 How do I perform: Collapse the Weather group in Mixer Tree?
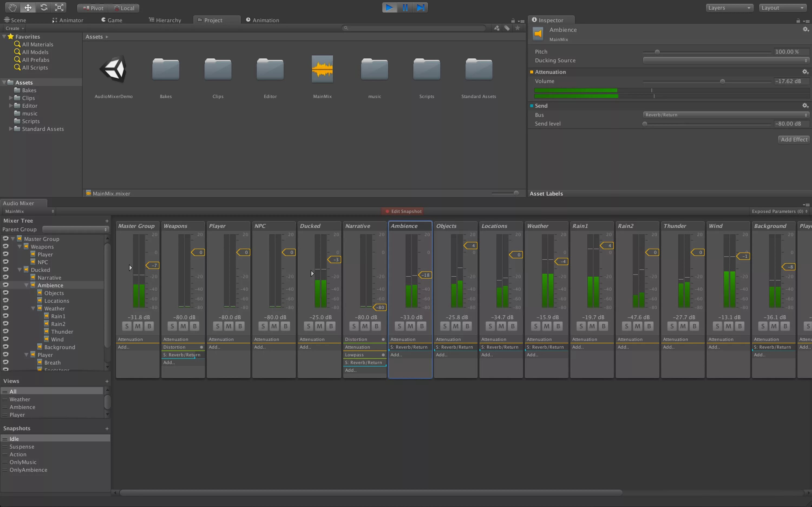tap(33, 309)
